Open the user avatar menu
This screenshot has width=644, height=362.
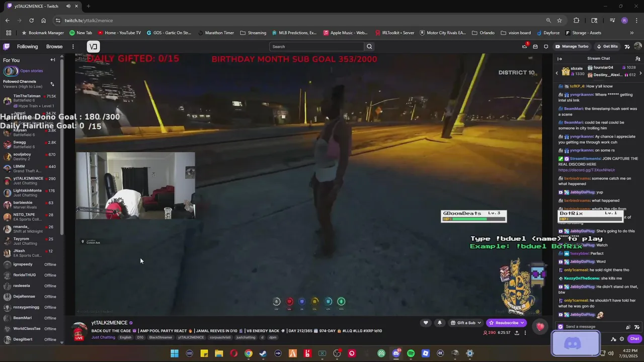(638, 46)
